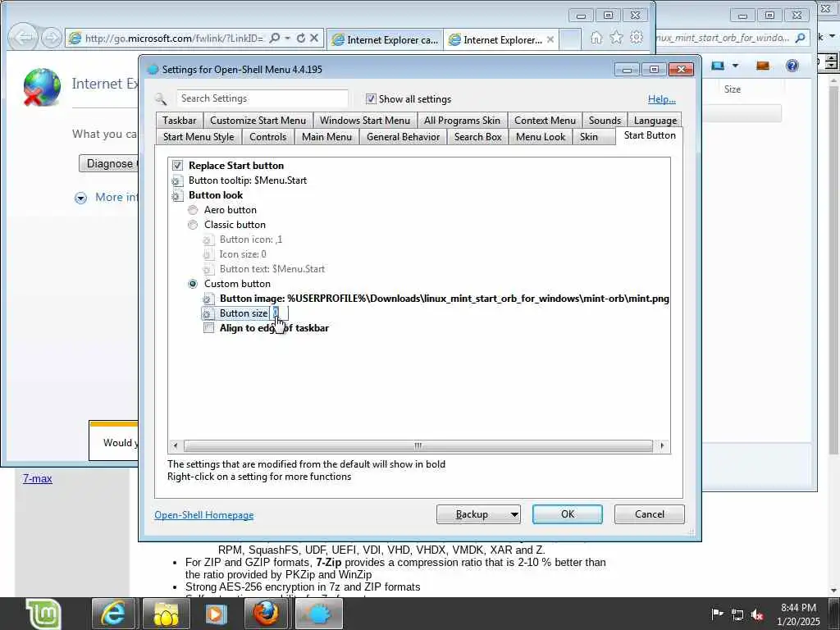
Task: Open the Internet Explorer tools gear
Action: pyautogui.click(x=637, y=38)
